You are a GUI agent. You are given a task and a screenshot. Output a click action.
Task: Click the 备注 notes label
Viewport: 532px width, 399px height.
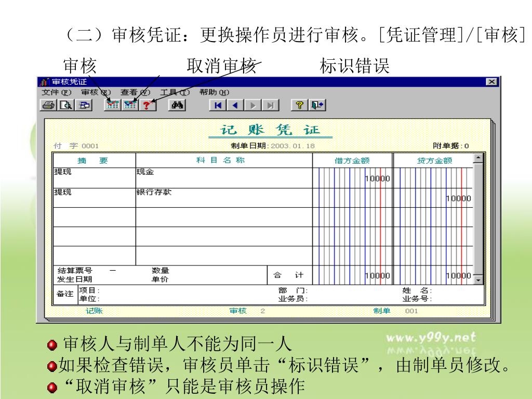(x=65, y=294)
